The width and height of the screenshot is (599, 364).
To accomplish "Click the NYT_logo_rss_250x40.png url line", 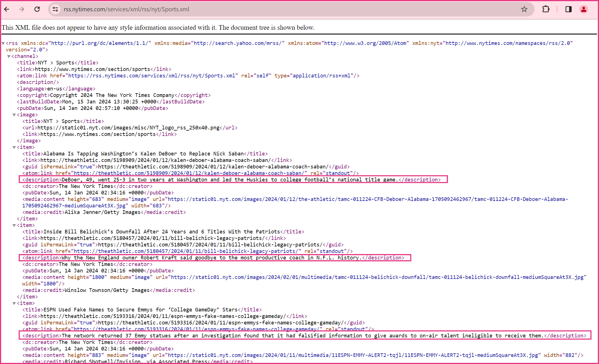I will click(130, 128).
